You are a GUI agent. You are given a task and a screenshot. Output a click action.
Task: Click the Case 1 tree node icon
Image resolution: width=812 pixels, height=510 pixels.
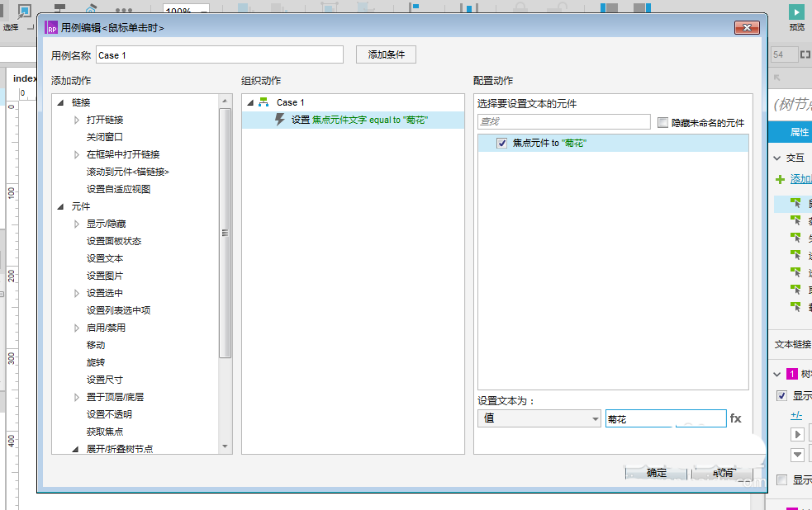(264, 102)
